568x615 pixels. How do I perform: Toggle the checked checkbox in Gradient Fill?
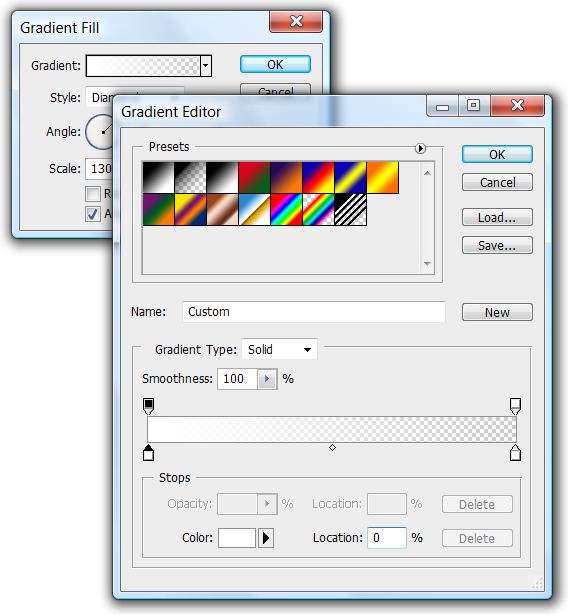(x=93, y=214)
